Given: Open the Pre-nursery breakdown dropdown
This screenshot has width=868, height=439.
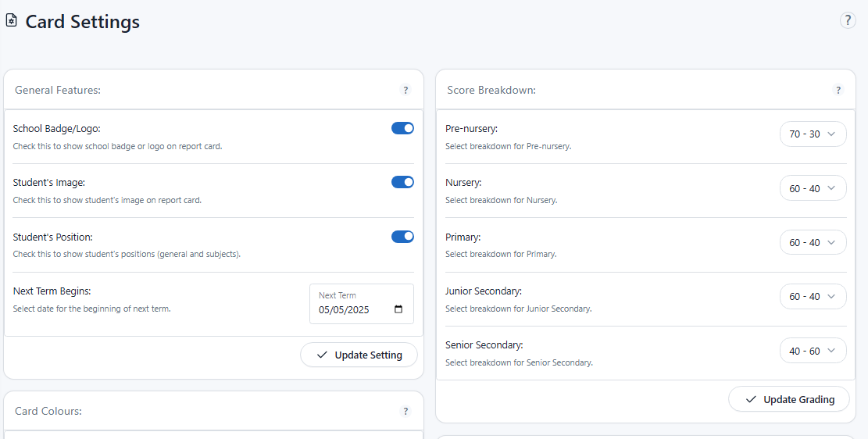Looking at the screenshot, I should point(813,134).
